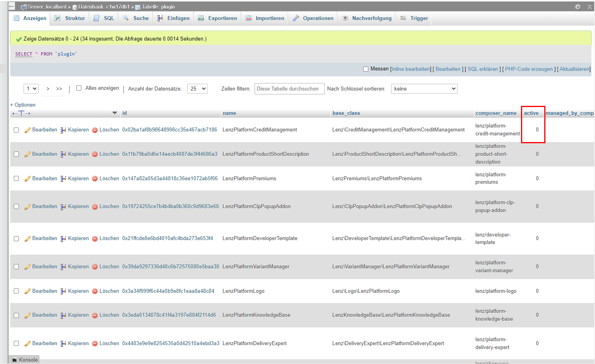Click the copy icon for LenzPlatformDeveloperTemplate row

click(x=63, y=239)
